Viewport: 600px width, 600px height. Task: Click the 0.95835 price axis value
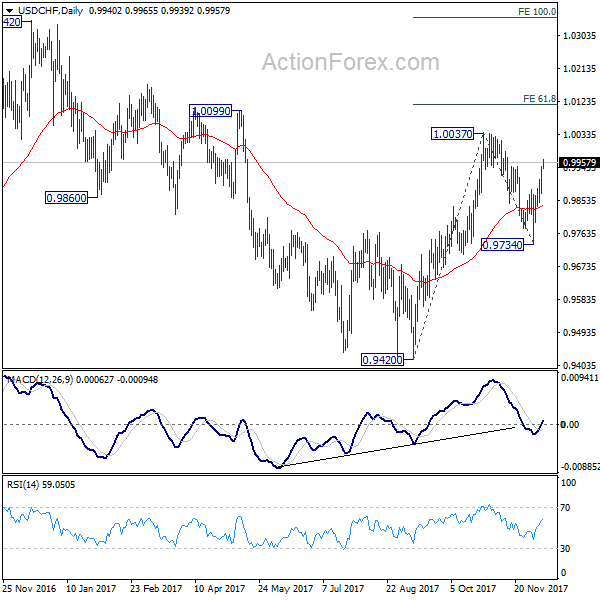click(x=579, y=299)
